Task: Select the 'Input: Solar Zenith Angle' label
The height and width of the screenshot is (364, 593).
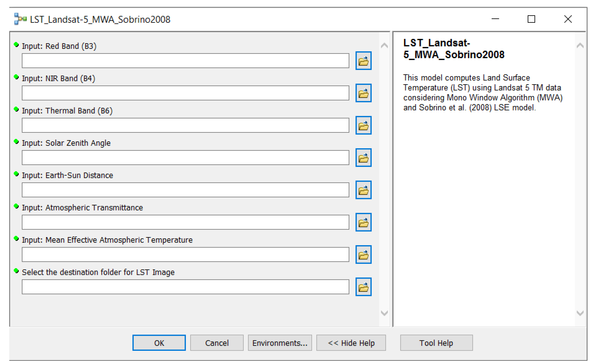Action: [66, 143]
